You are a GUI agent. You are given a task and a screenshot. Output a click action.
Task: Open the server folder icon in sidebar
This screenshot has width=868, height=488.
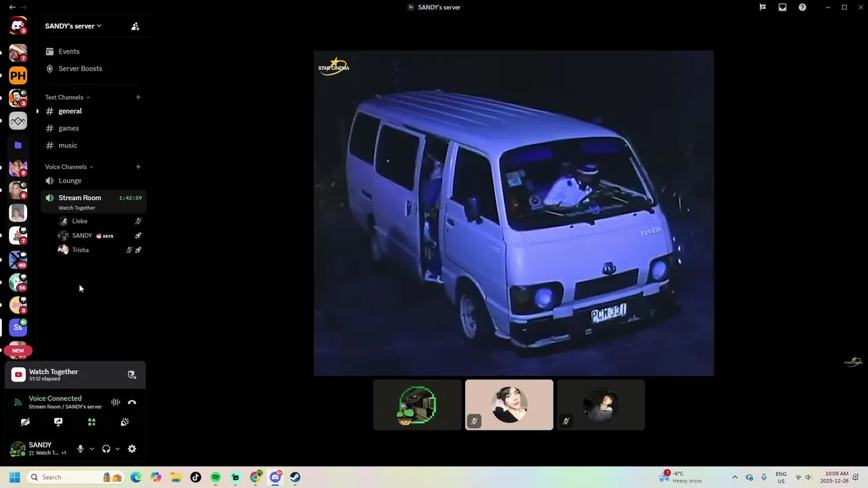(18, 145)
